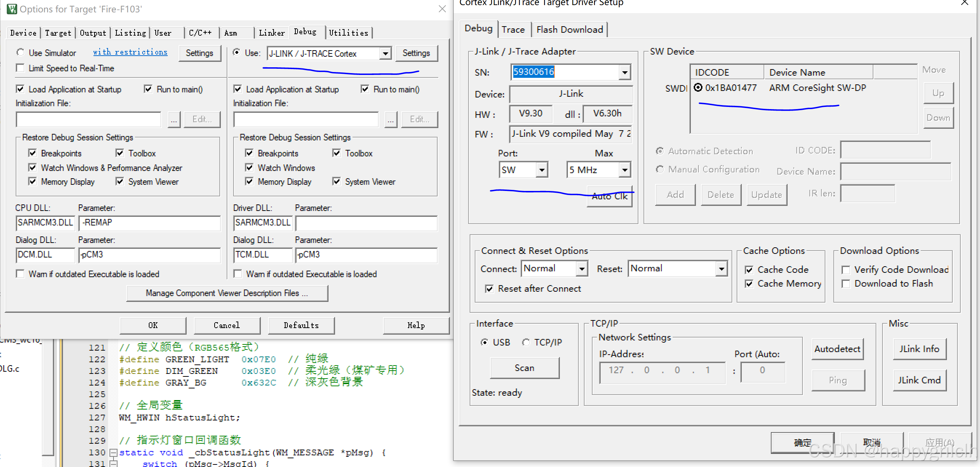Disable Reset after Connect
Screen dimensions: 980x467
point(490,289)
